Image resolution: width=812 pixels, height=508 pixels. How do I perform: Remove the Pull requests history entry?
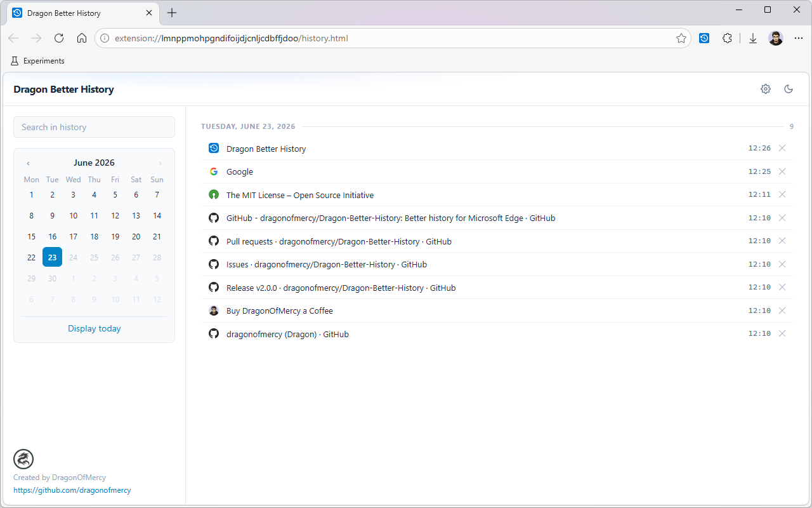click(782, 241)
